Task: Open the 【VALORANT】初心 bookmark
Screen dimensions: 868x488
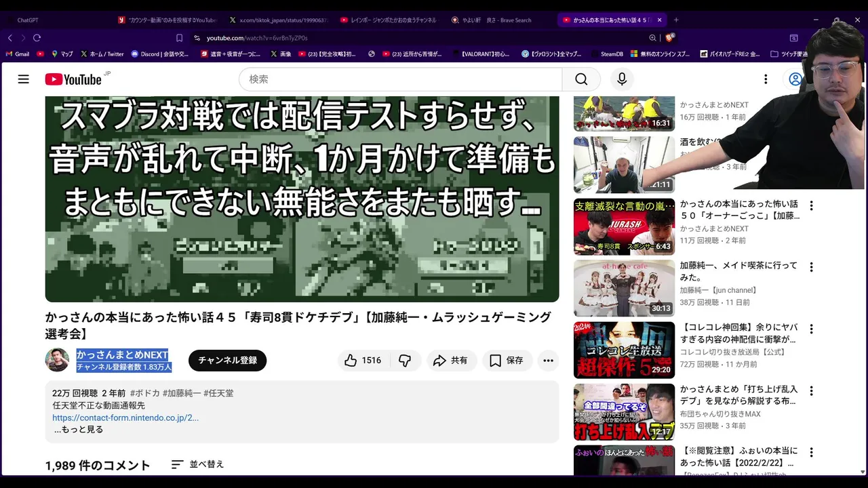Action: [x=480, y=54]
